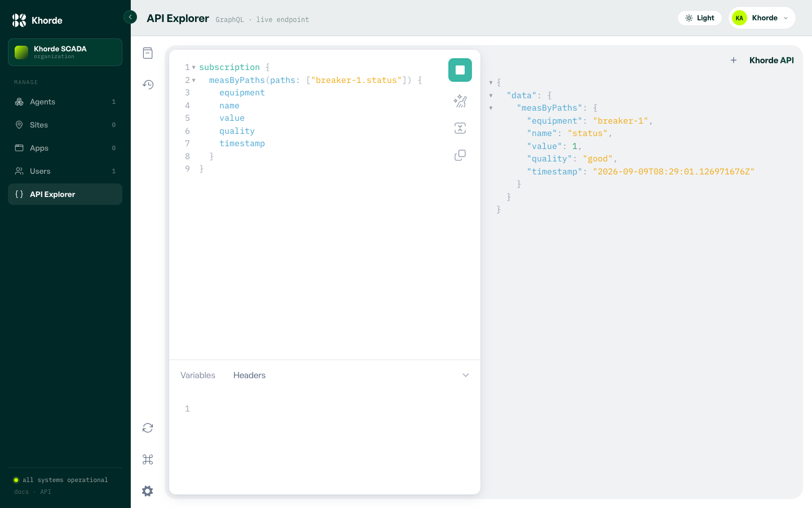Click the quality field in the query
The height and width of the screenshot is (508, 812).
tap(237, 131)
